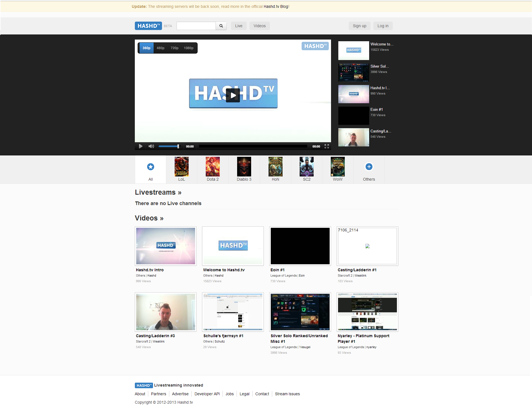The height and width of the screenshot is (409, 532).
Task: Select the Dota 2 category icon
Action: tap(212, 167)
